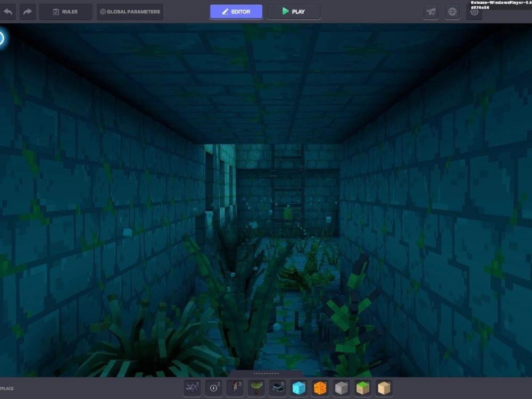532x399 pixels.
Task: Expand the inventory drawer handle
Action: coord(267,373)
